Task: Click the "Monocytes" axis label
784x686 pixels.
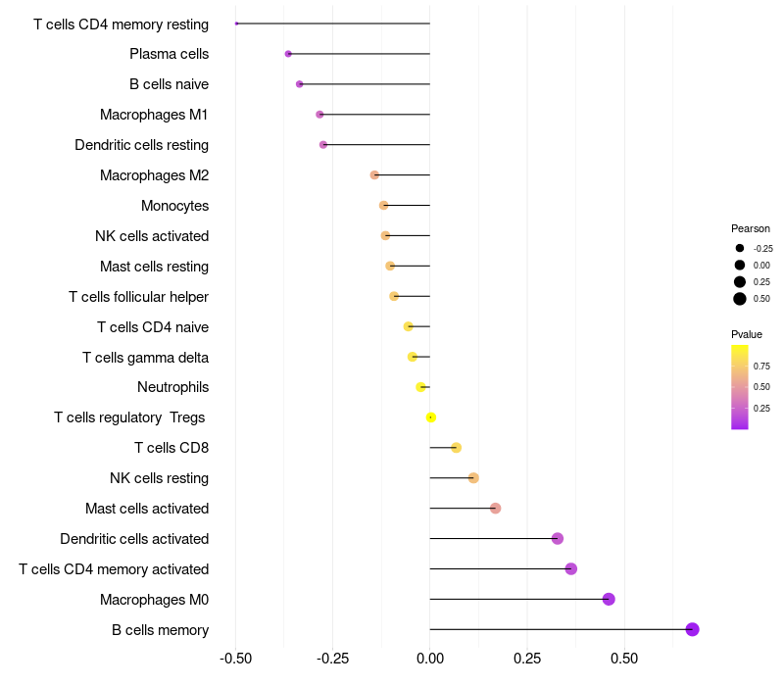Action: [174, 206]
